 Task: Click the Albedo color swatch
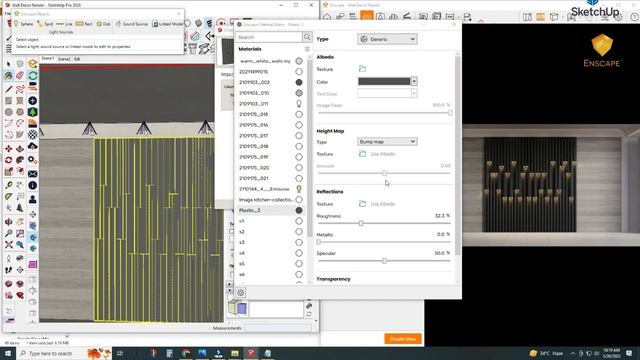[384, 81]
